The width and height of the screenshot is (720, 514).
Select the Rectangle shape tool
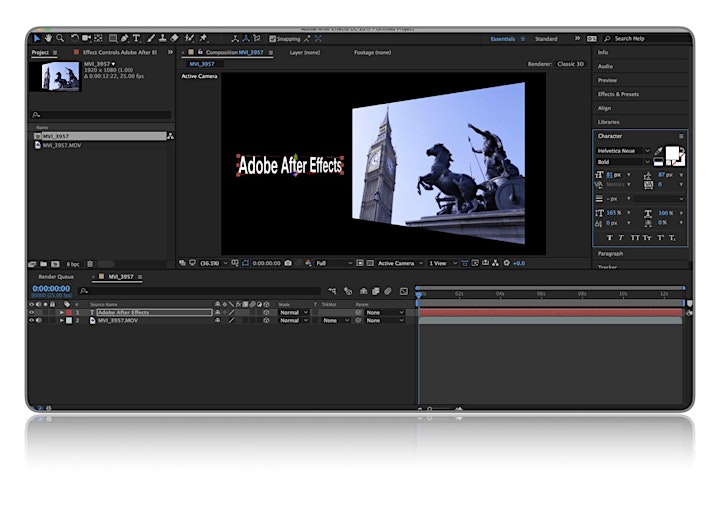(x=112, y=39)
